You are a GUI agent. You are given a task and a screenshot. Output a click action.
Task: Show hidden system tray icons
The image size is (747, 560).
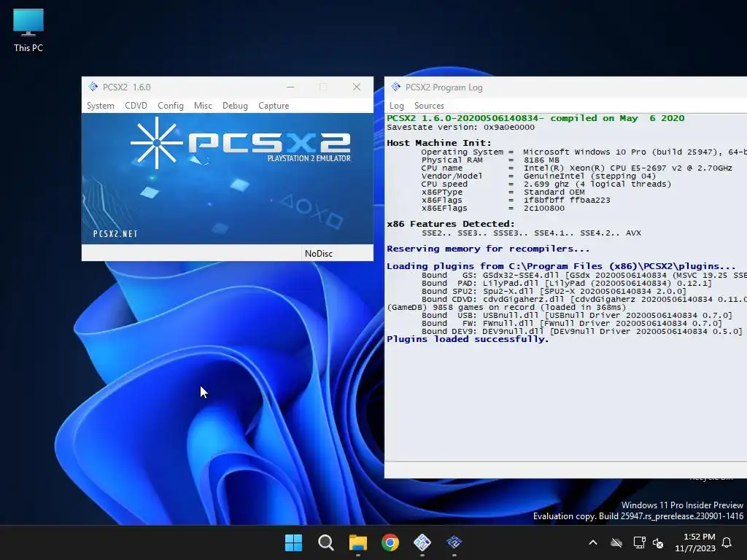(x=593, y=542)
